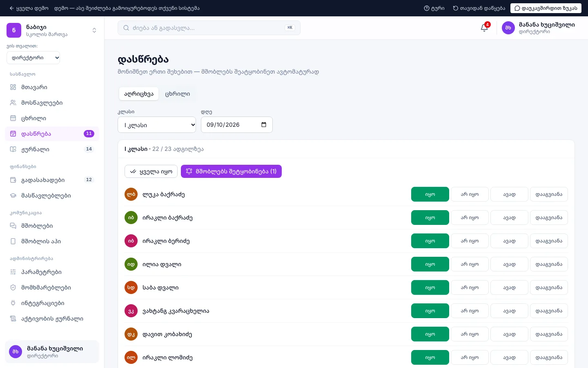Screen dimensions: 588x368
Task: Open the notifications bell icon
Action: (484, 28)
